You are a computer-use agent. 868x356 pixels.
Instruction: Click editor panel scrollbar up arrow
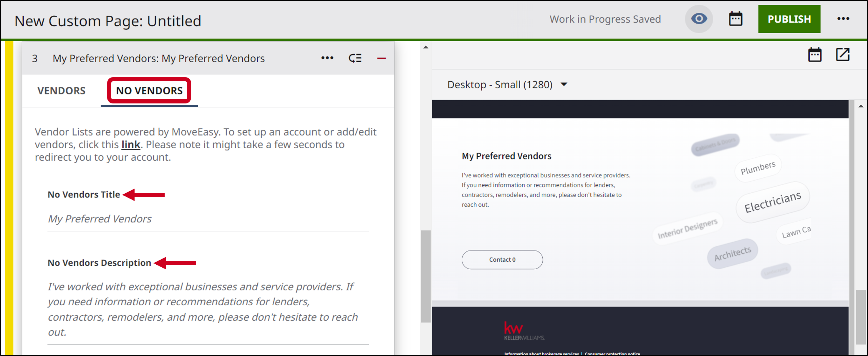click(x=425, y=47)
